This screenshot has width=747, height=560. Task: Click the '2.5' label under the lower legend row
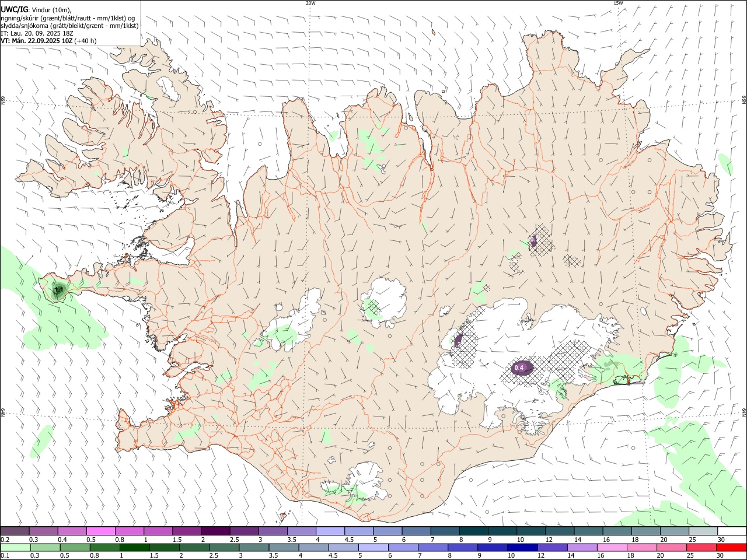pos(214,556)
